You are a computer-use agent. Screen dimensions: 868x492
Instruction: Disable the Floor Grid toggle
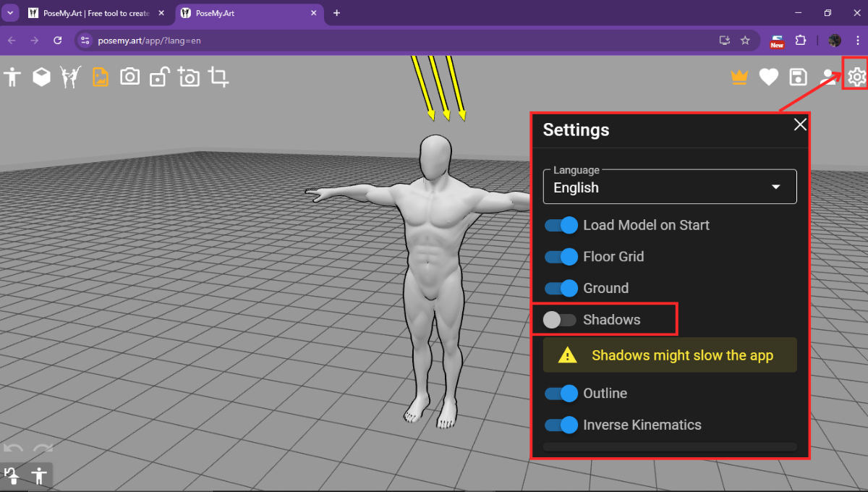(561, 257)
